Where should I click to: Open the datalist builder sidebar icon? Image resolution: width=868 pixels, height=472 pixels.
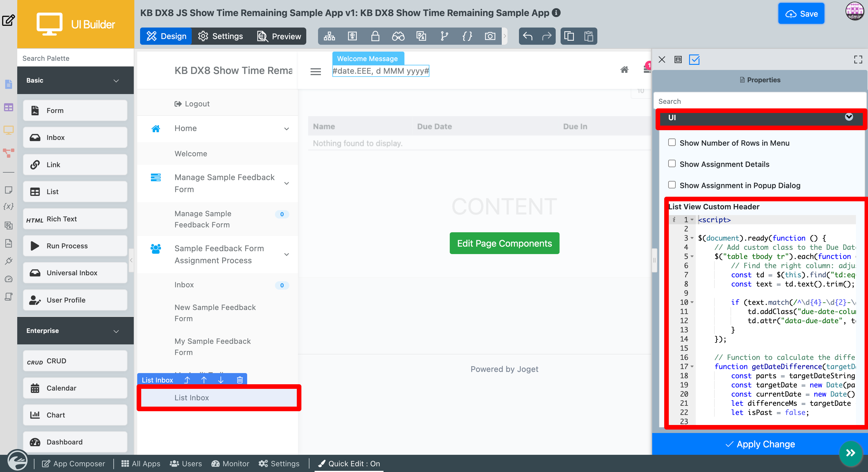[x=8, y=108]
